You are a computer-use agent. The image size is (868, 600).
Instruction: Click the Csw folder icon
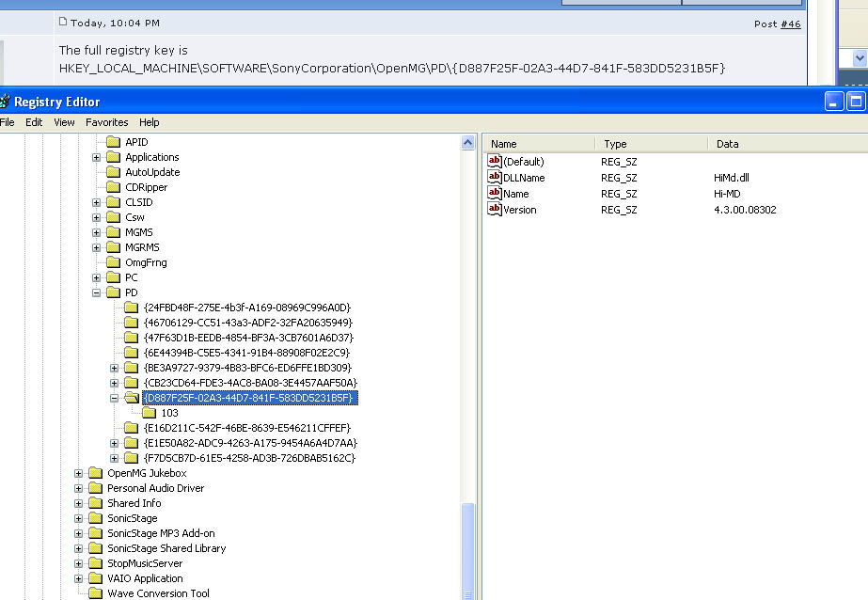[x=113, y=217]
